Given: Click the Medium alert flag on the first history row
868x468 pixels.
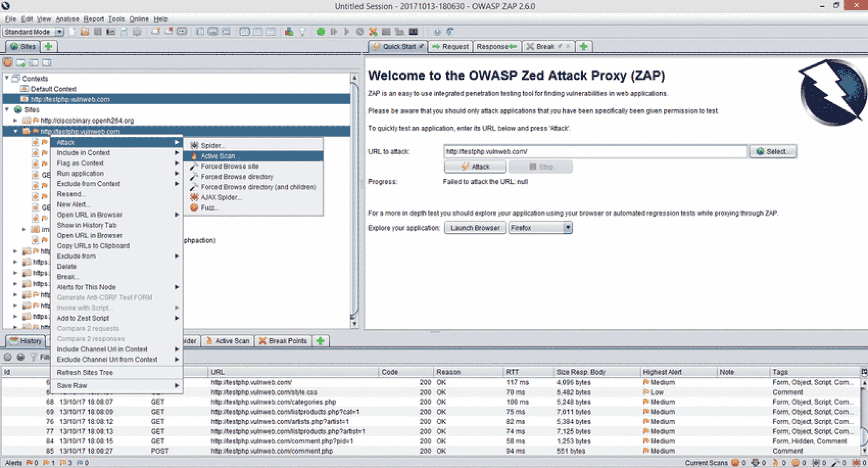Looking at the screenshot, I should pyautogui.click(x=646, y=382).
